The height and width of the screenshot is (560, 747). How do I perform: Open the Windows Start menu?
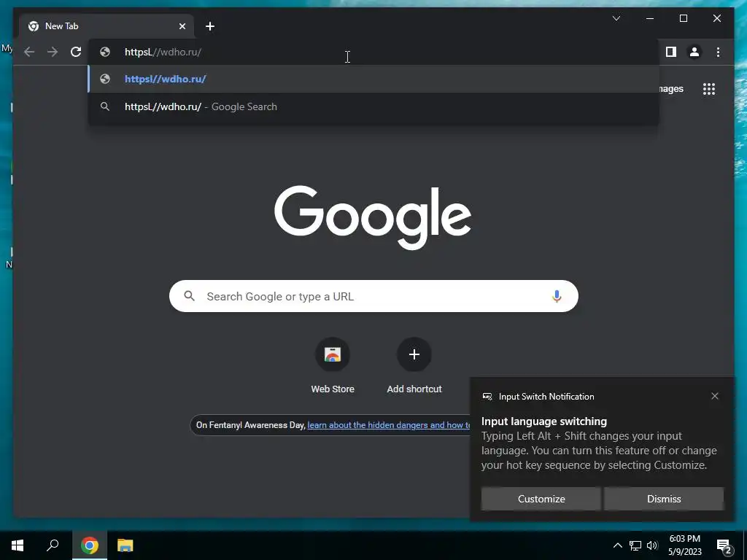18,545
